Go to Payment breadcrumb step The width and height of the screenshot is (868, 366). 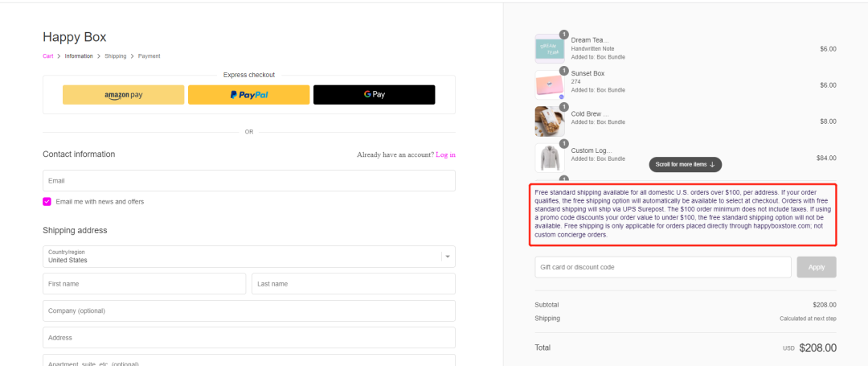tap(149, 56)
